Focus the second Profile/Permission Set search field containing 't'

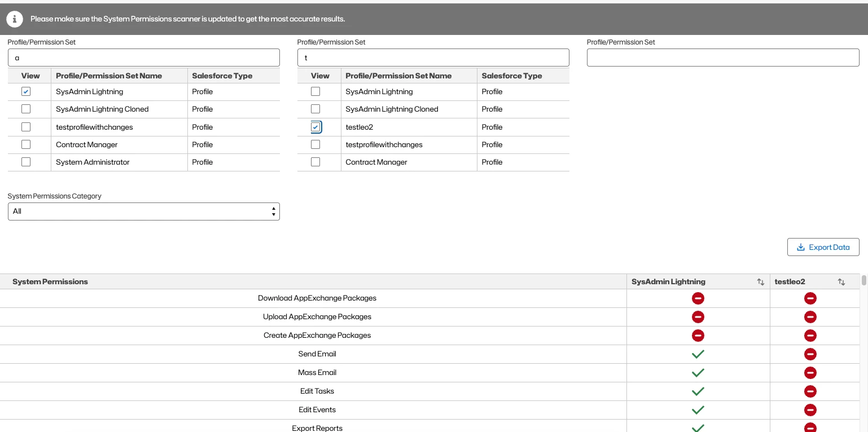point(433,58)
